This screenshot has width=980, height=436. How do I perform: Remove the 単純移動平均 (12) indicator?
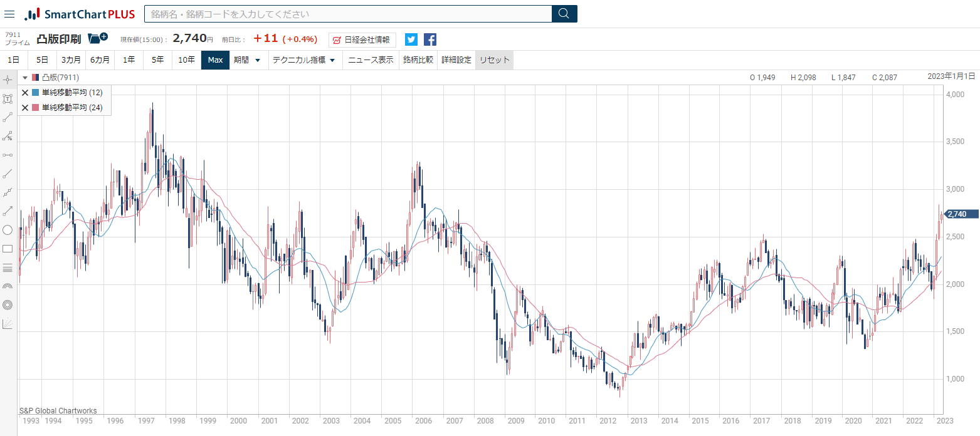(x=25, y=93)
